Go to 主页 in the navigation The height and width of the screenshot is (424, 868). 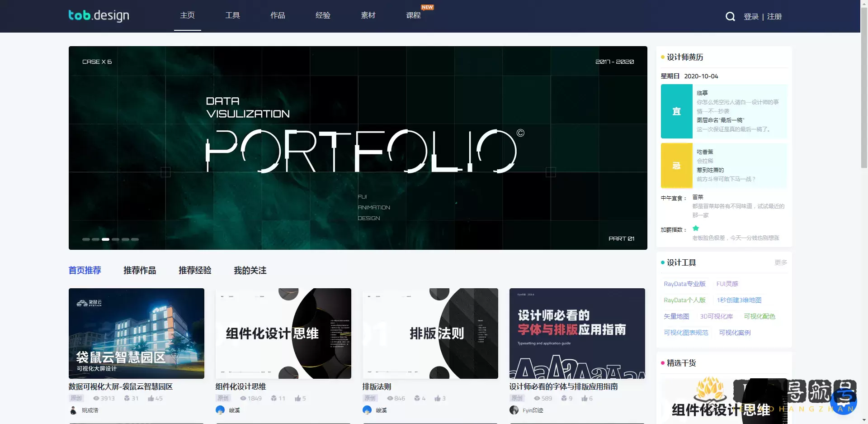[188, 15]
